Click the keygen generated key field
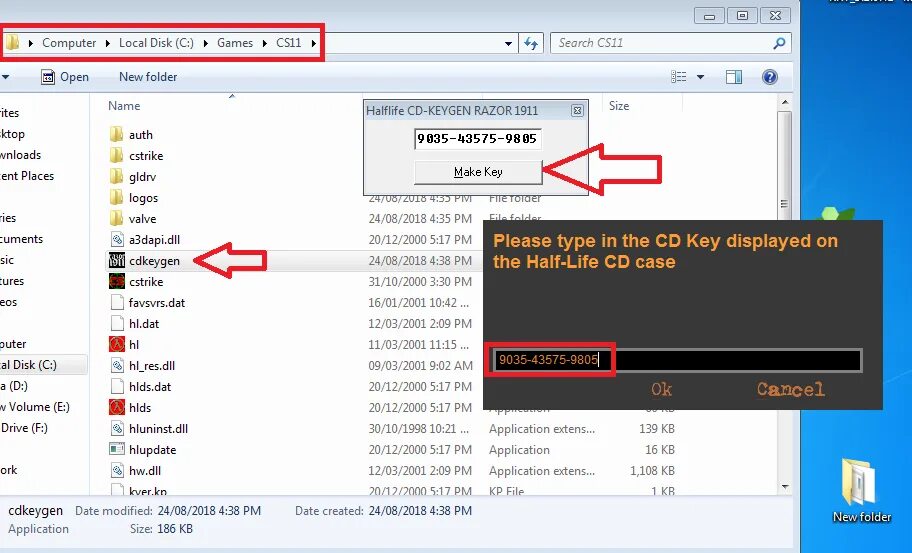The height and width of the screenshot is (553, 912). [x=478, y=138]
